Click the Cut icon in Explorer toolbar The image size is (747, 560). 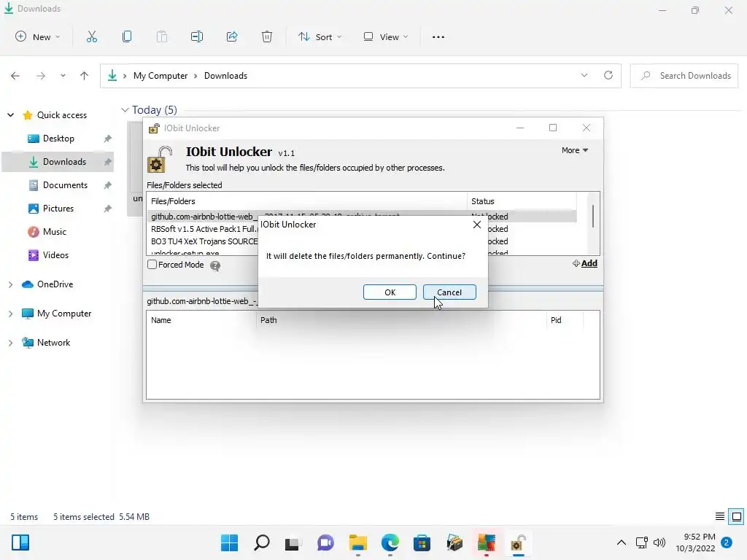pos(92,36)
